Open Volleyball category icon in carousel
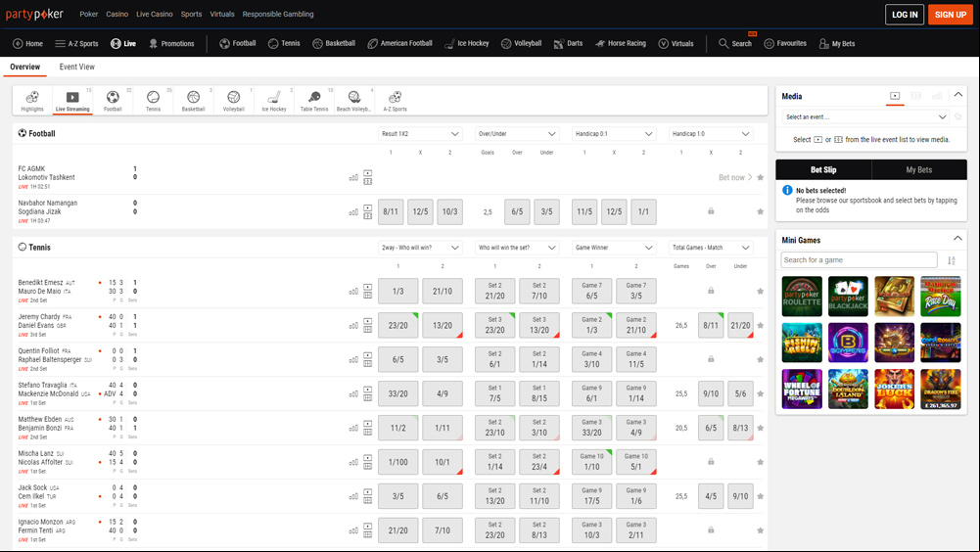 point(234,101)
